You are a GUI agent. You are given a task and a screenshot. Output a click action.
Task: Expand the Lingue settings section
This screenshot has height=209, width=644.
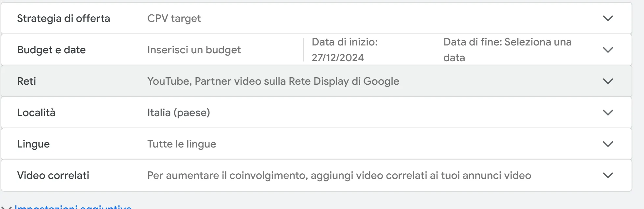[x=608, y=144]
